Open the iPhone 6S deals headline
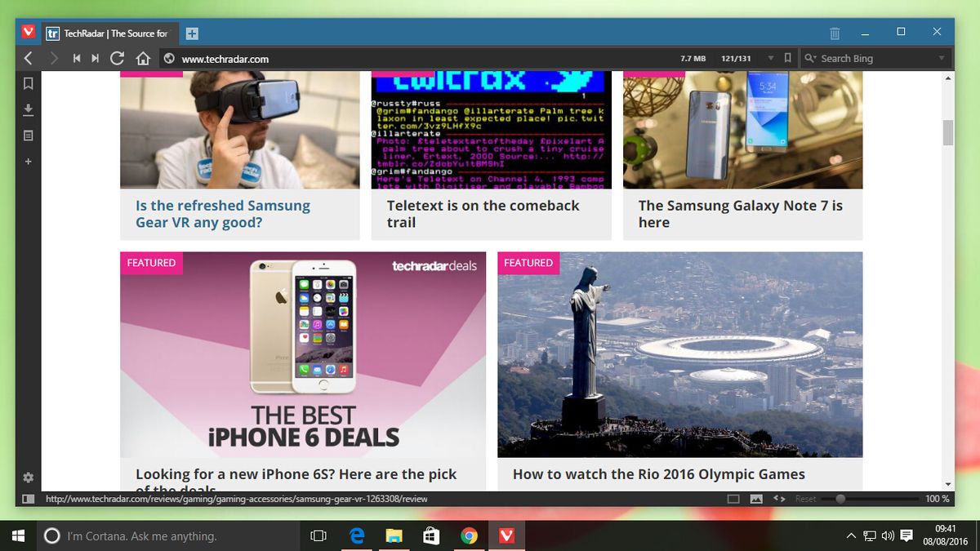The height and width of the screenshot is (551, 980). pyautogui.click(x=296, y=479)
